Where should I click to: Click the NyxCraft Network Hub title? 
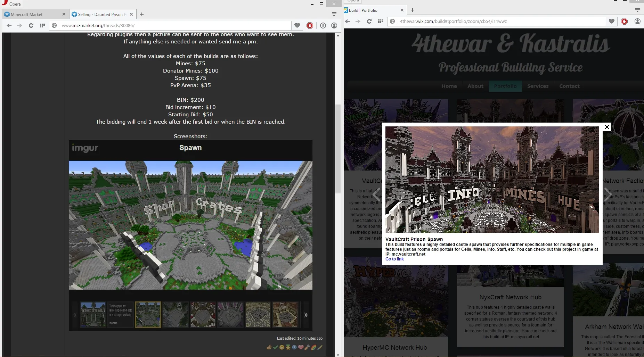(510, 297)
